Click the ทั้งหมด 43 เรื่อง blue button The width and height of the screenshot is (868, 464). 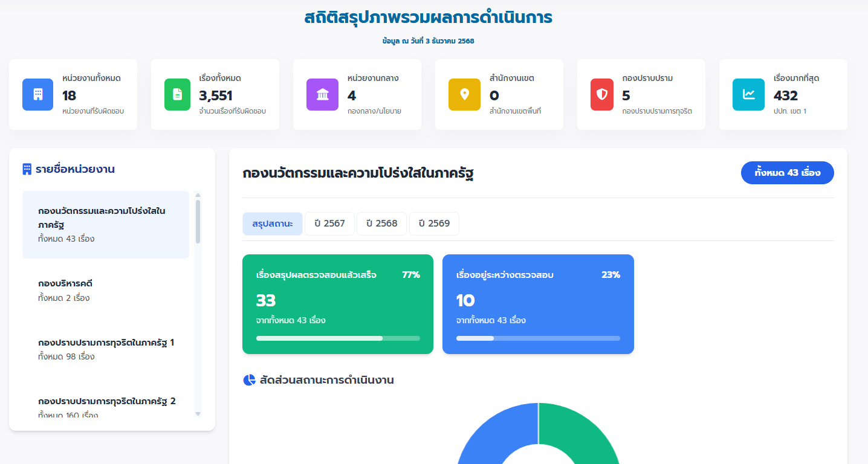click(787, 173)
